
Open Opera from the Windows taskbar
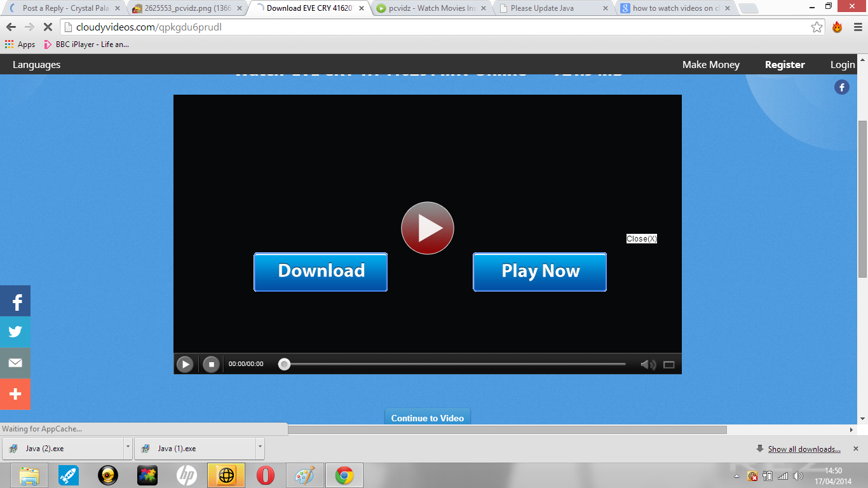(266, 475)
